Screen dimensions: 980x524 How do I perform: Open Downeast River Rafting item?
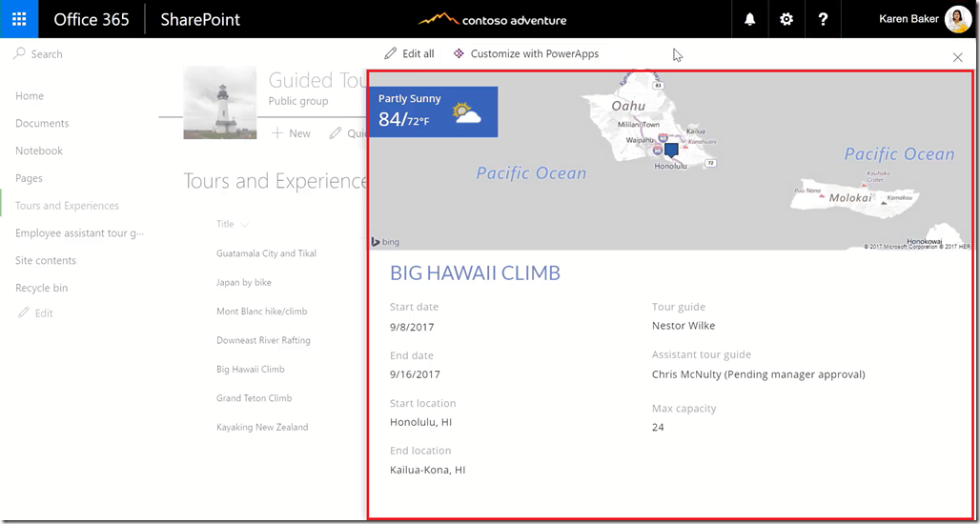pos(263,340)
